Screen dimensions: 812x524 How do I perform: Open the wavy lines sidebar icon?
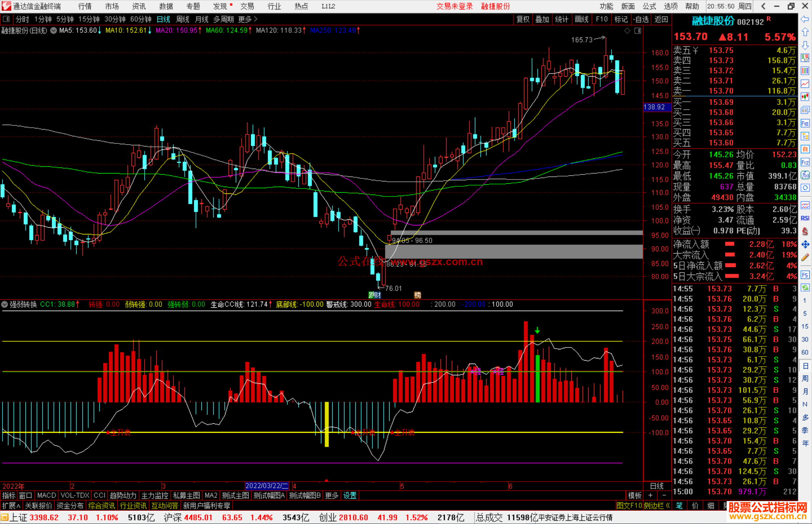point(805,205)
